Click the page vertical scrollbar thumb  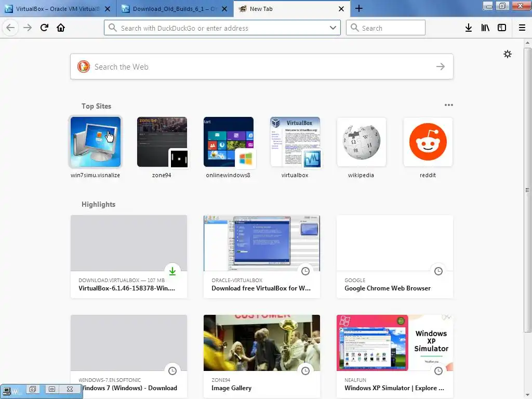(527, 190)
